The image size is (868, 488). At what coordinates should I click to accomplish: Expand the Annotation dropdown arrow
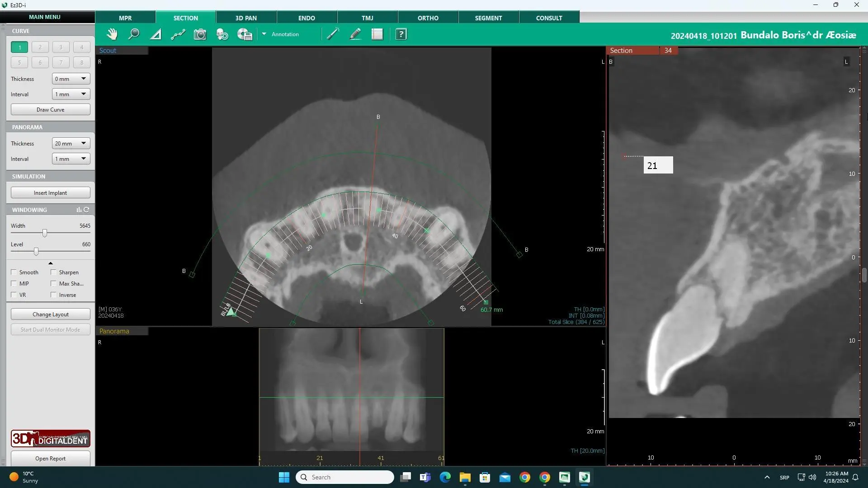coord(264,34)
